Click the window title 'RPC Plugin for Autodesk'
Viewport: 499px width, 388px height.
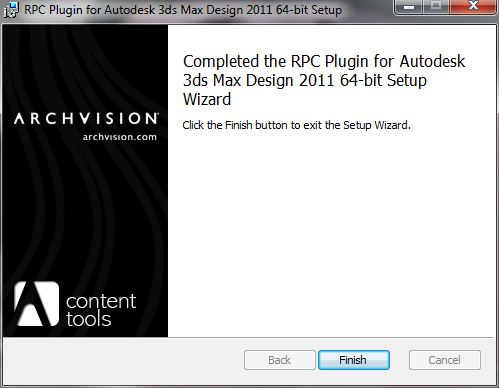click(x=183, y=10)
